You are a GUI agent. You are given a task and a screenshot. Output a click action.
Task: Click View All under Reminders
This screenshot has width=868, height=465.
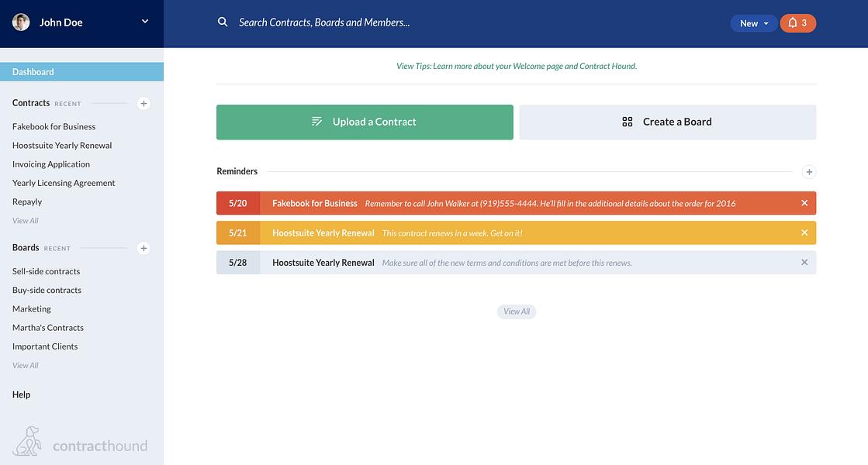tap(517, 312)
